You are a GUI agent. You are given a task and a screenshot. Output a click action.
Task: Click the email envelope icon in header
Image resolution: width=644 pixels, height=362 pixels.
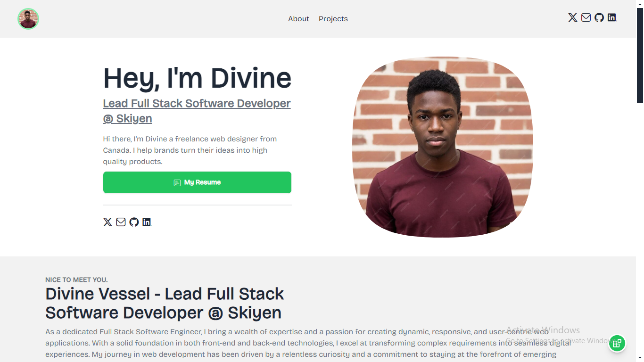(x=586, y=17)
